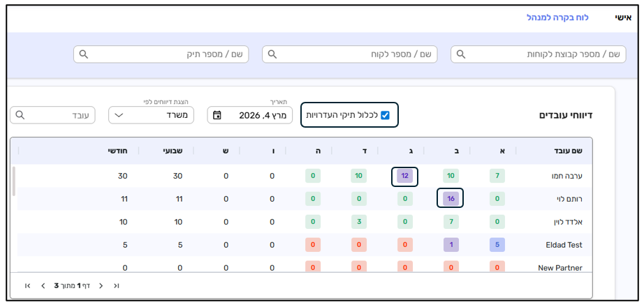Open the לוח בקרה למנהל tab
Image resolution: width=644 pixels, height=307 pixels.
tap(557, 17)
